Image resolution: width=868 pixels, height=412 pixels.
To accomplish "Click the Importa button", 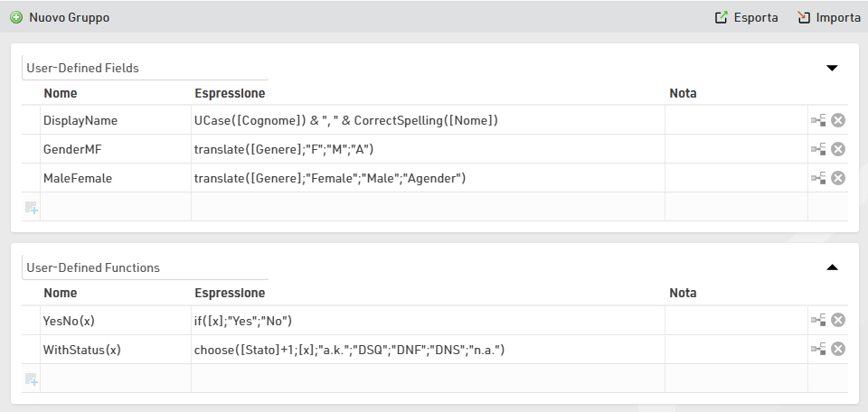I will 828,17.
